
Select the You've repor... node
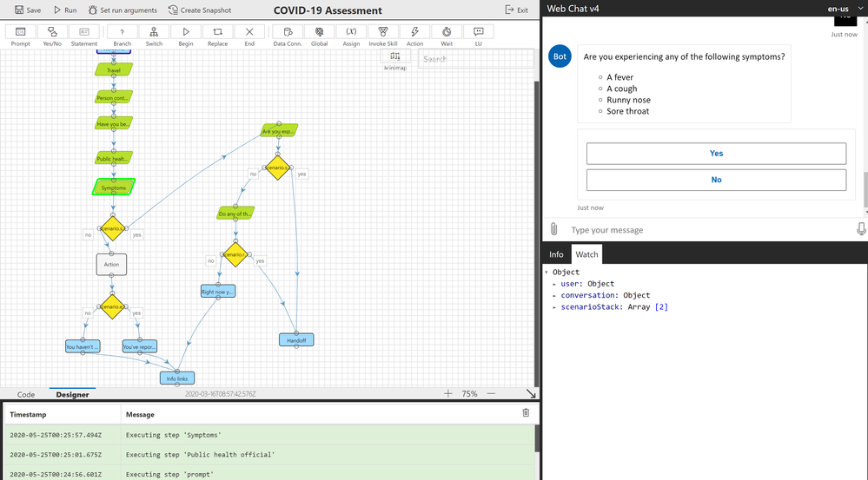(x=140, y=346)
